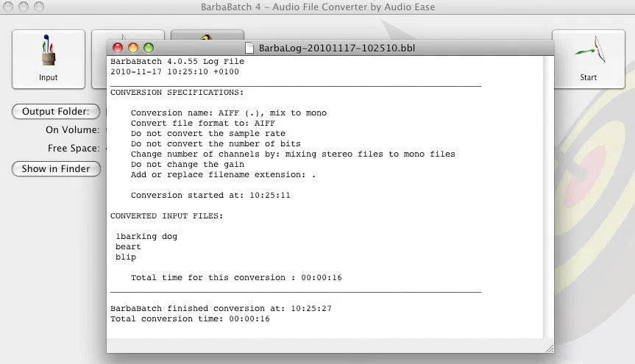Click the BarbaLog-20101117-102510.bbl title text

pyautogui.click(x=336, y=48)
